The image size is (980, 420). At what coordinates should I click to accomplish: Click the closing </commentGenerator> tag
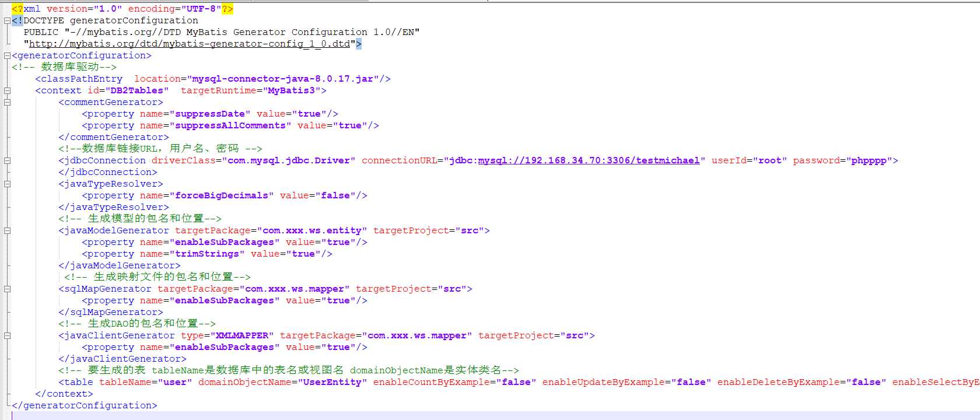pyautogui.click(x=114, y=137)
